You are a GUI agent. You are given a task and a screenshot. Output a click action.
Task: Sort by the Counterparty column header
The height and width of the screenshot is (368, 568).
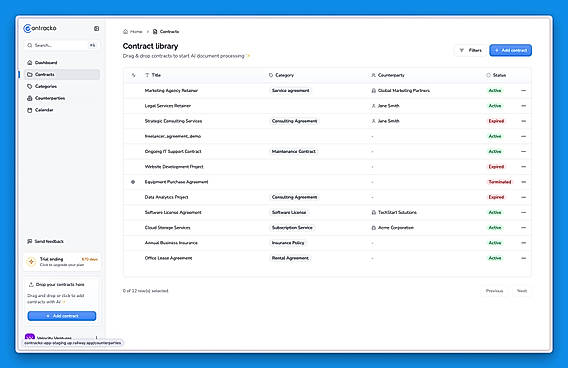click(x=388, y=75)
